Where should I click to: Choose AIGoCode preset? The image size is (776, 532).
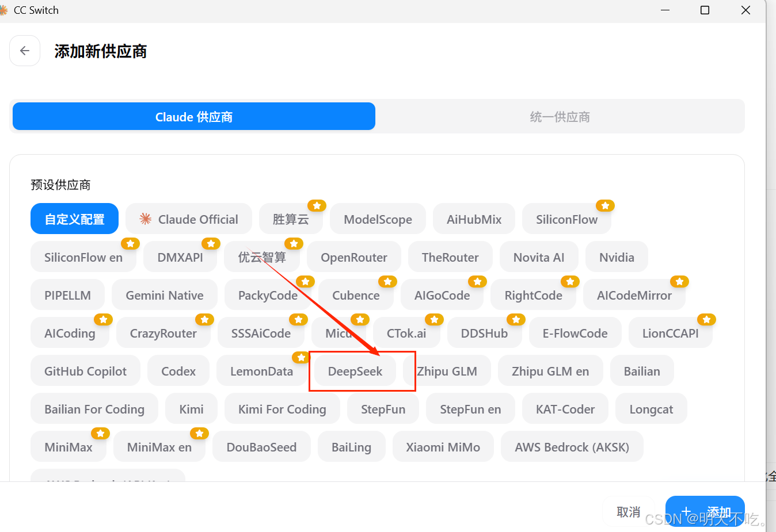(442, 295)
